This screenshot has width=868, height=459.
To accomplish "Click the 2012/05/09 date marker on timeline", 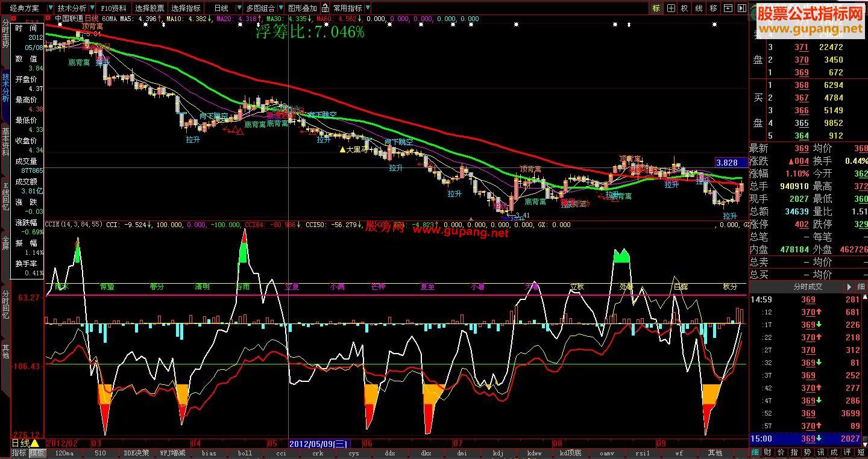I will (319, 444).
